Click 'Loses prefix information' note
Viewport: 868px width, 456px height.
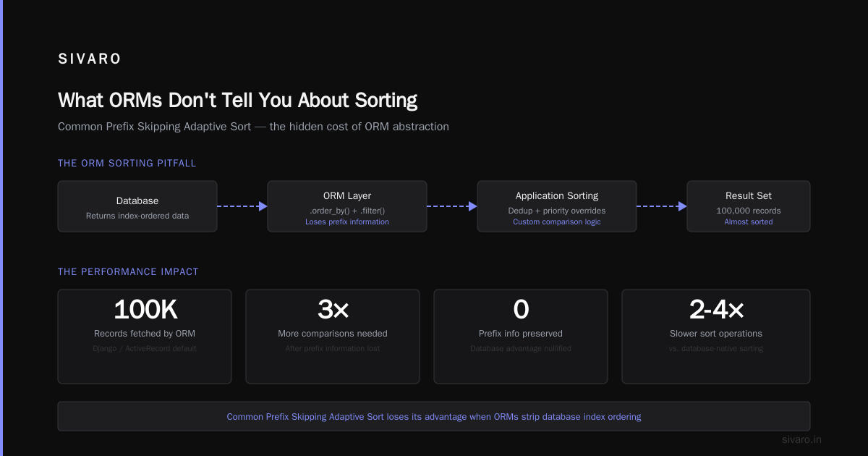pos(347,221)
